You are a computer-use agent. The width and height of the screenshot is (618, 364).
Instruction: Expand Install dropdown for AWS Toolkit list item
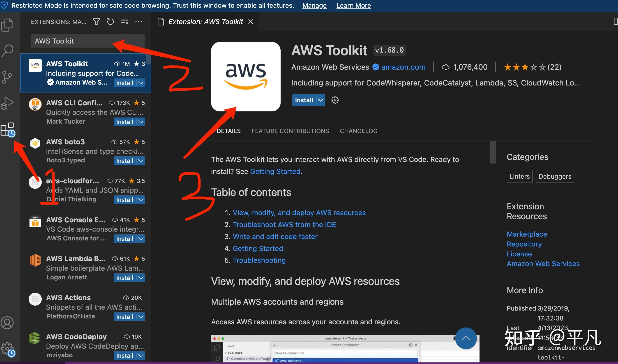click(141, 83)
